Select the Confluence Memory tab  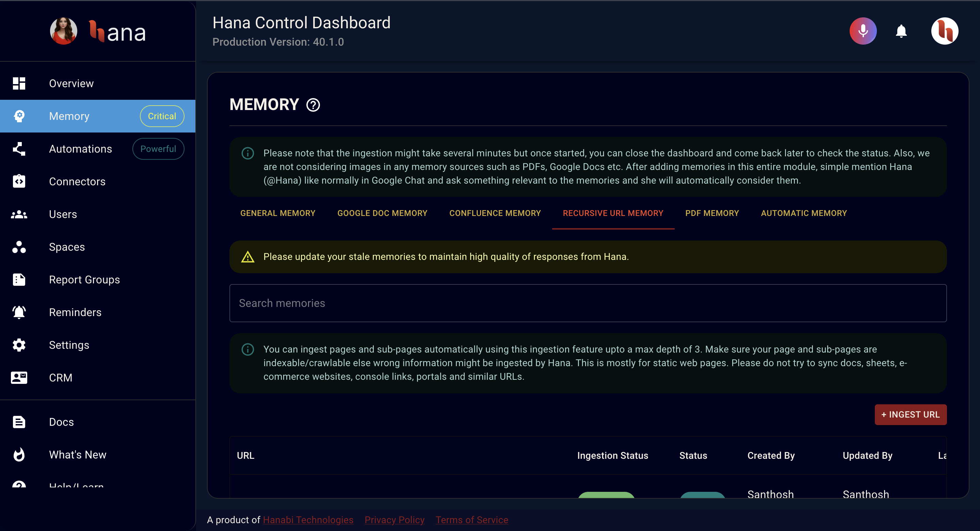pos(495,213)
